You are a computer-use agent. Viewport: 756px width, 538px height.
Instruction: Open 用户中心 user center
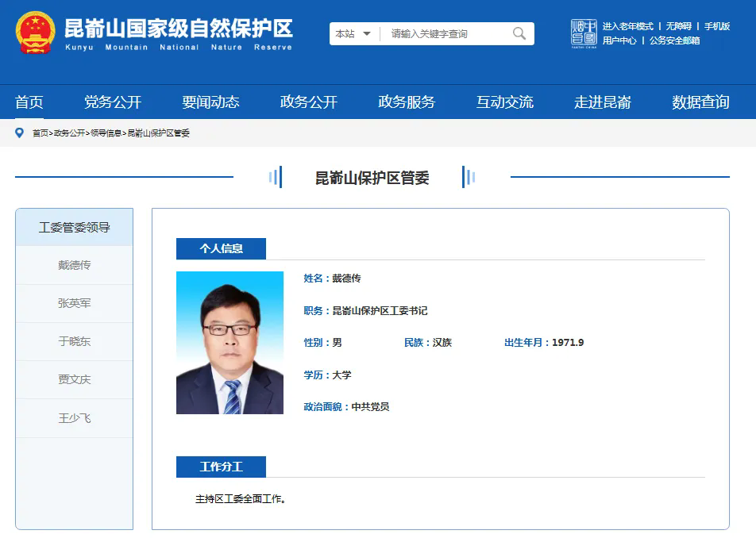[x=619, y=40]
